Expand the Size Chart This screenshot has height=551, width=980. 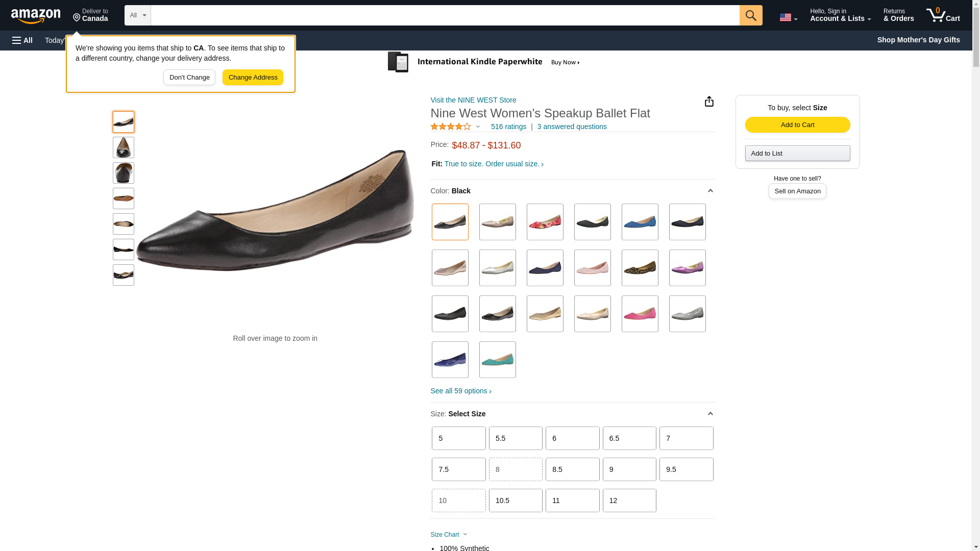click(x=449, y=535)
